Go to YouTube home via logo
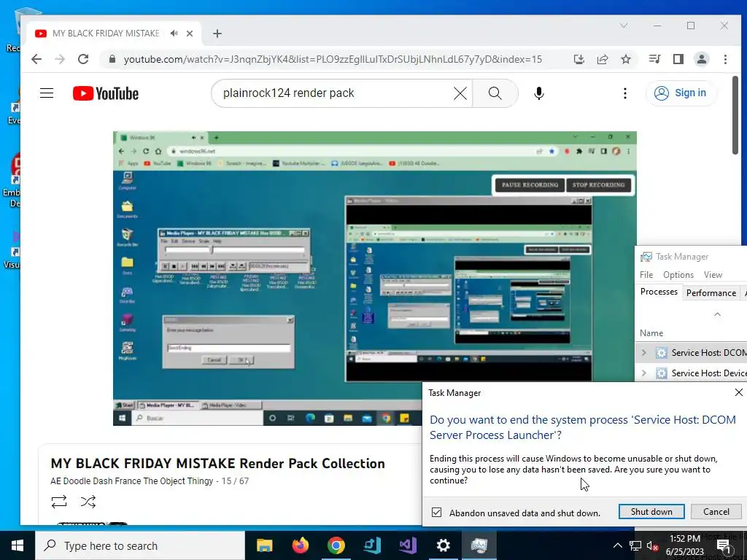Image resolution: width=747 pixels, height=560 pixels. (106, 93)
